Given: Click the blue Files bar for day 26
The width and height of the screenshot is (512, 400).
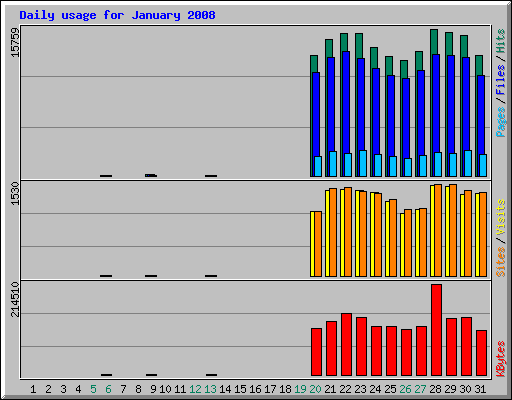Looking at the screenshot, I should click(406, 118).
